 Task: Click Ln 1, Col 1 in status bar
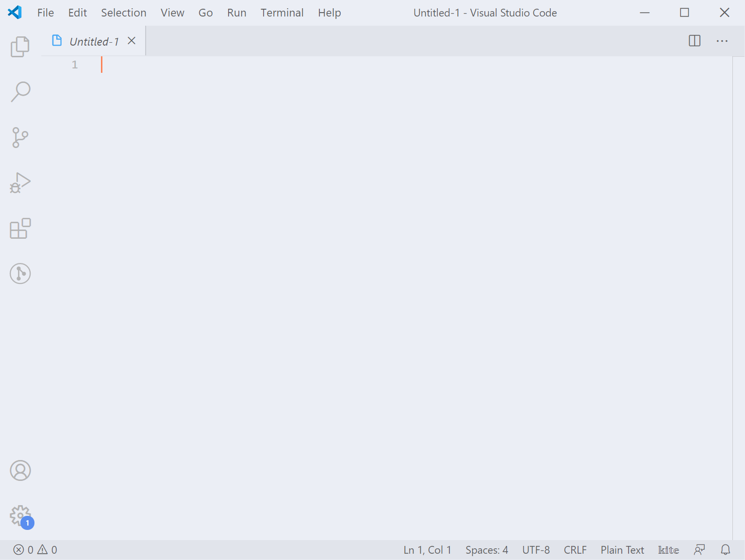427,550
